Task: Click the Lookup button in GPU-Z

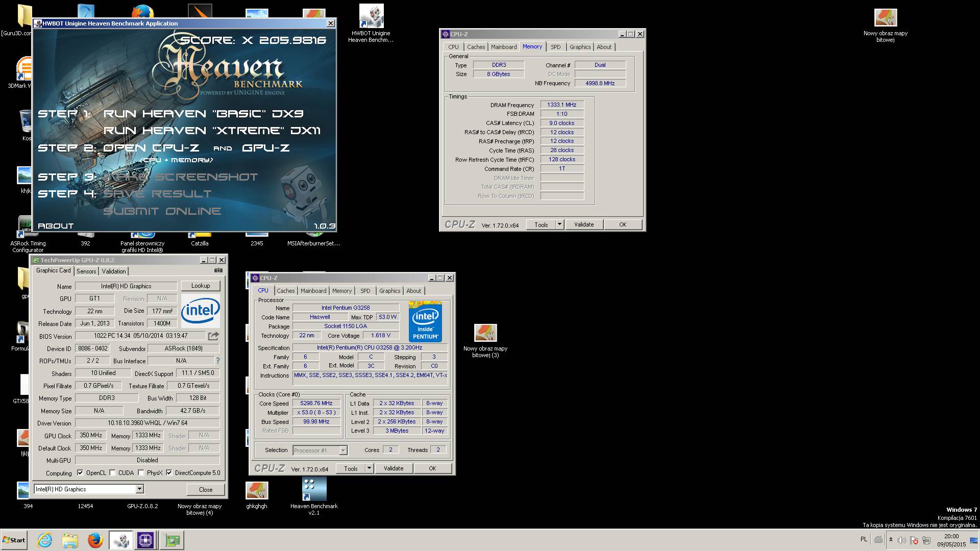Action: tap(201, 286)
